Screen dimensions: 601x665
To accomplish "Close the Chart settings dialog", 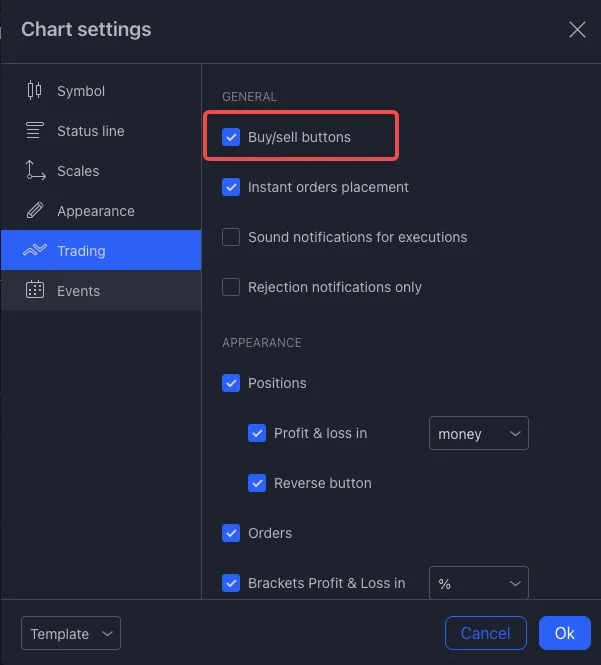I will [x=577, y=30].
